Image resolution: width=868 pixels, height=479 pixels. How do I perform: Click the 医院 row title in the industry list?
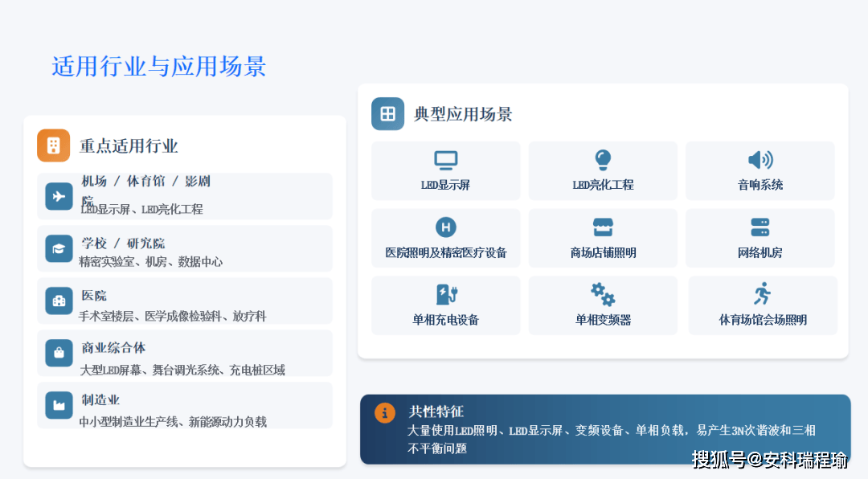pos(93,296)
